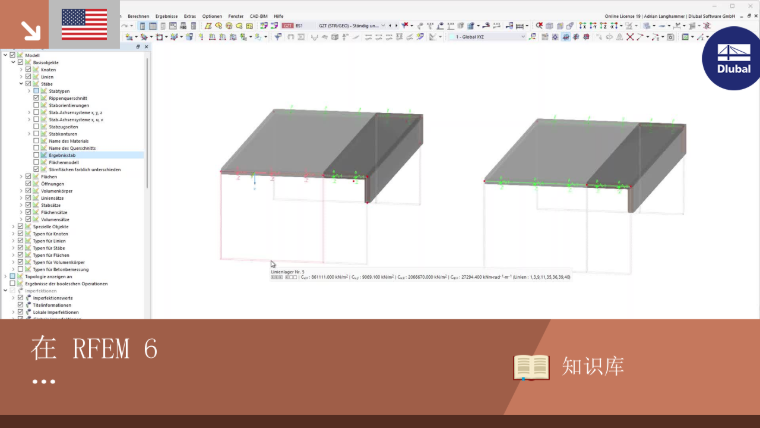Click the undo arrow toolbar icon

tap(125, 26)
